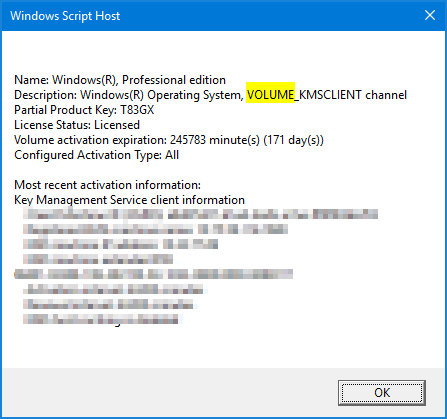This screenshot has width=447, height=419.
Task: Click the (171 day(s)) text
Action: (x=293, y=140)
